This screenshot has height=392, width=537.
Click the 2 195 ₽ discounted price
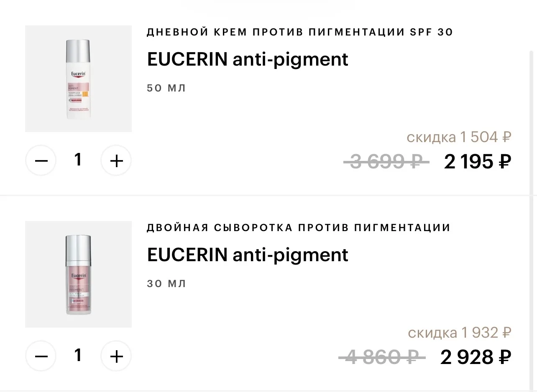tap(478, 162)
